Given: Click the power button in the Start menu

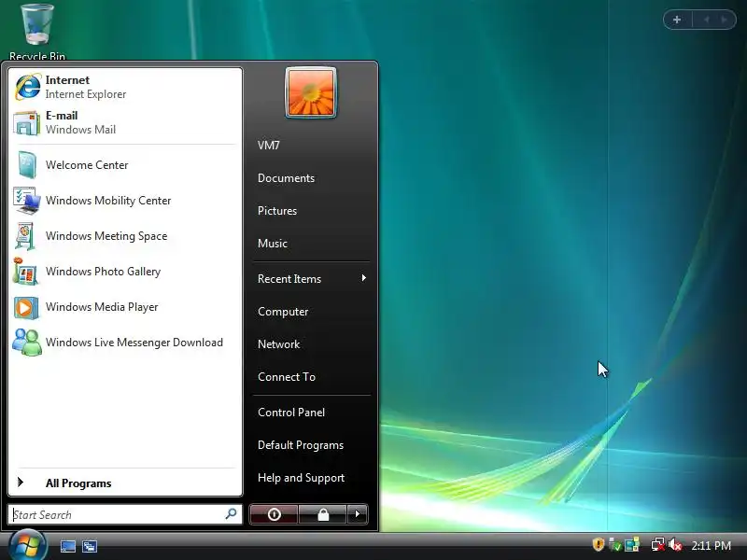Looking at the screenshot, I should (x=274, y=514).
